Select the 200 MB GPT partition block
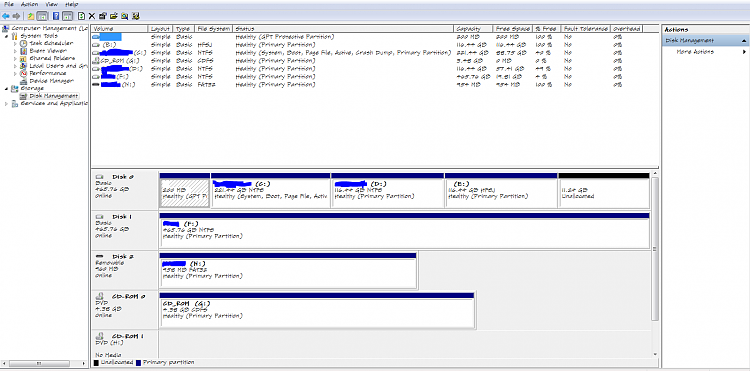The image size is (750, 371). 185,190
